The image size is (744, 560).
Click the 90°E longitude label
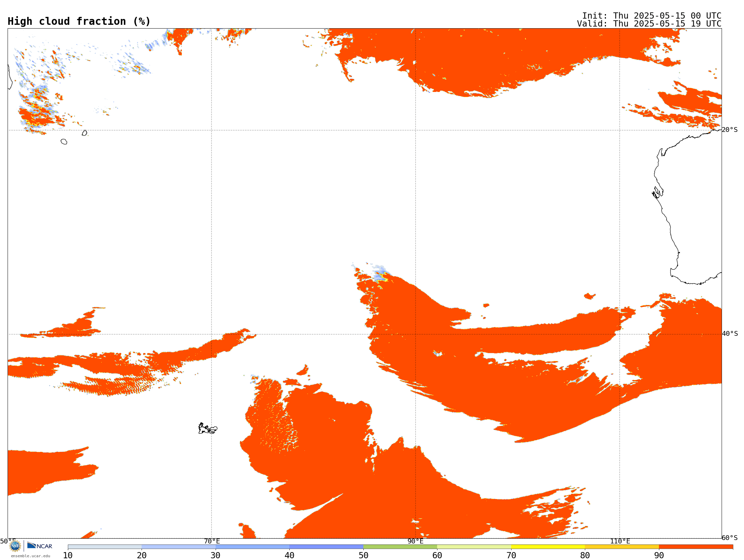[415, 541]
